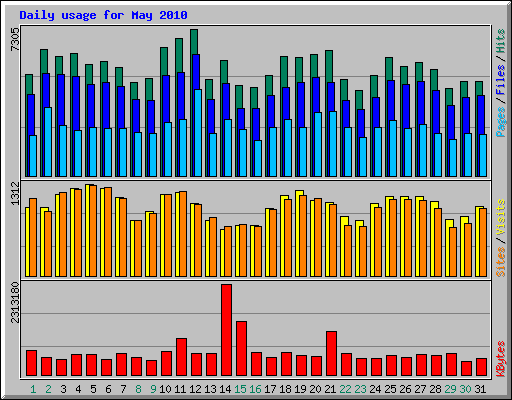The height and width of the screenshot is (400, 512).
Task: Click the yellow Visits bar above day 19
Action: tap(297, 233)
